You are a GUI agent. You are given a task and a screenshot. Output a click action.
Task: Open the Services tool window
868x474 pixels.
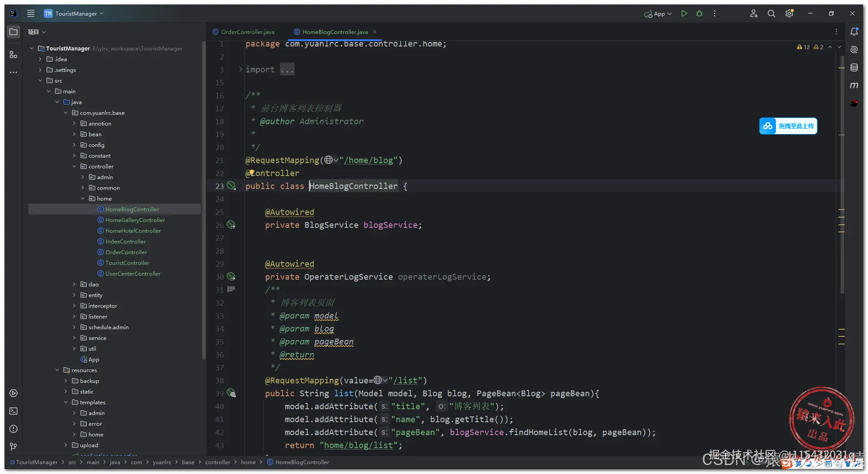point(13,393)
